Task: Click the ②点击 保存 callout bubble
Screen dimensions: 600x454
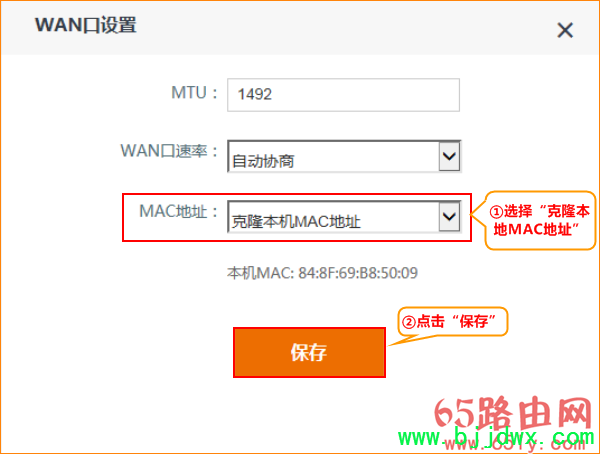Action: coord(453,322)
